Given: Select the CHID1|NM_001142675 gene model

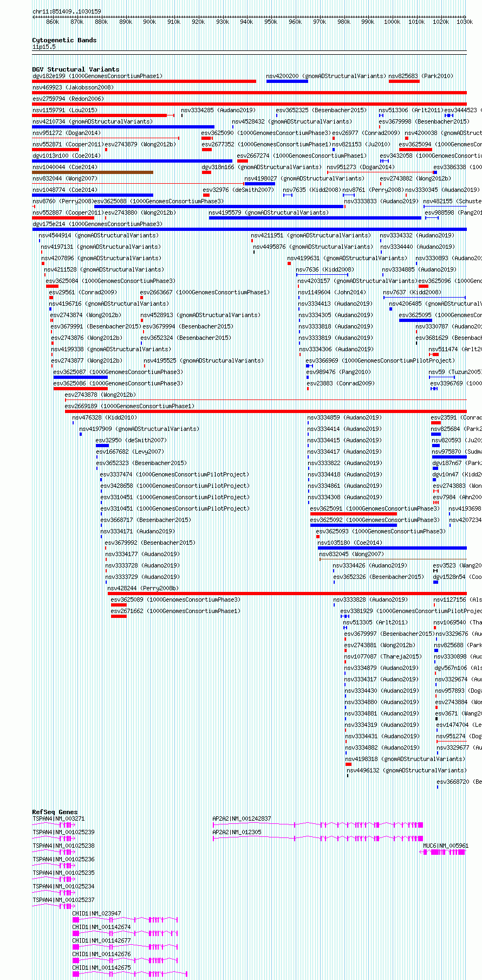Looking at the screenshot, I should point(130,974).
